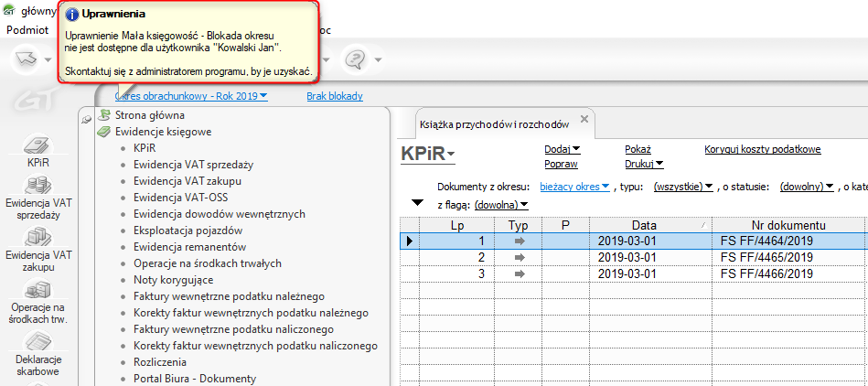Viewport: 868px width, 386px height.
Task: Click the P column header
Action: [x=566, y=225]
